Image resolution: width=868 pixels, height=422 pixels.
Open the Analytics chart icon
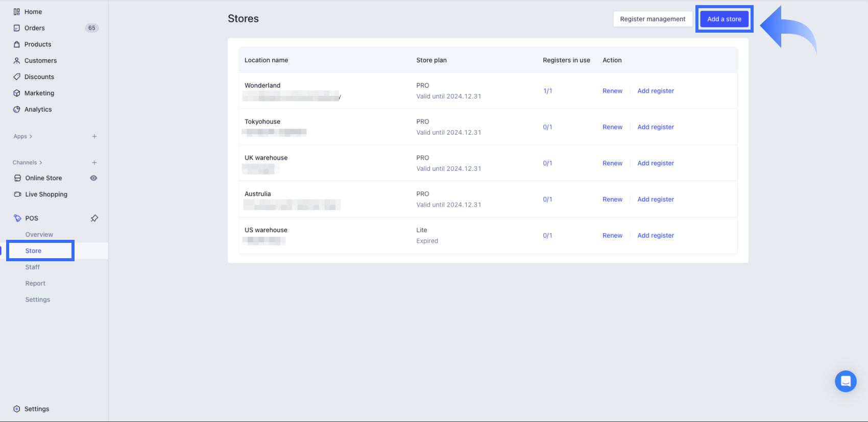click(17, 110)
